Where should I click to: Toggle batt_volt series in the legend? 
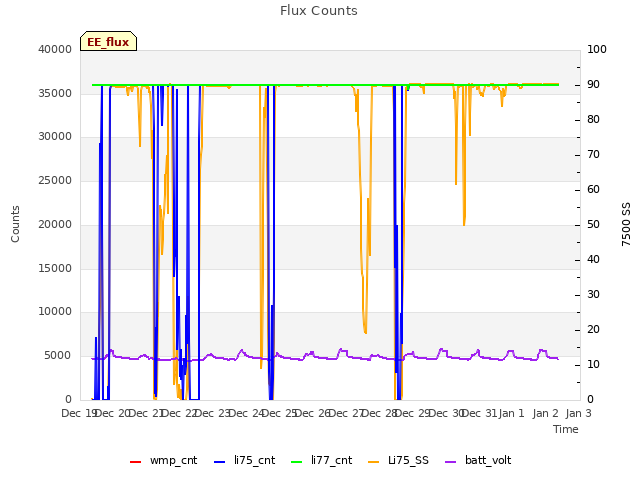tap(478, 461)
